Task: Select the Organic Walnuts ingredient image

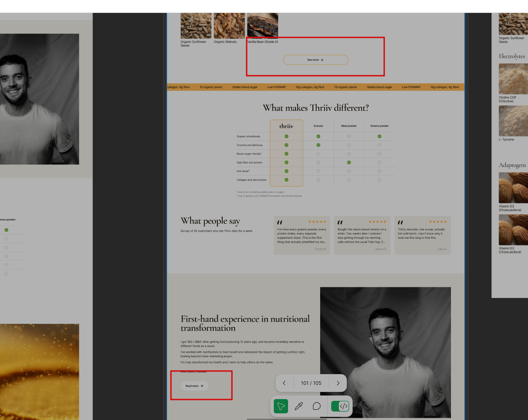Action: click(x=229, y=25)
